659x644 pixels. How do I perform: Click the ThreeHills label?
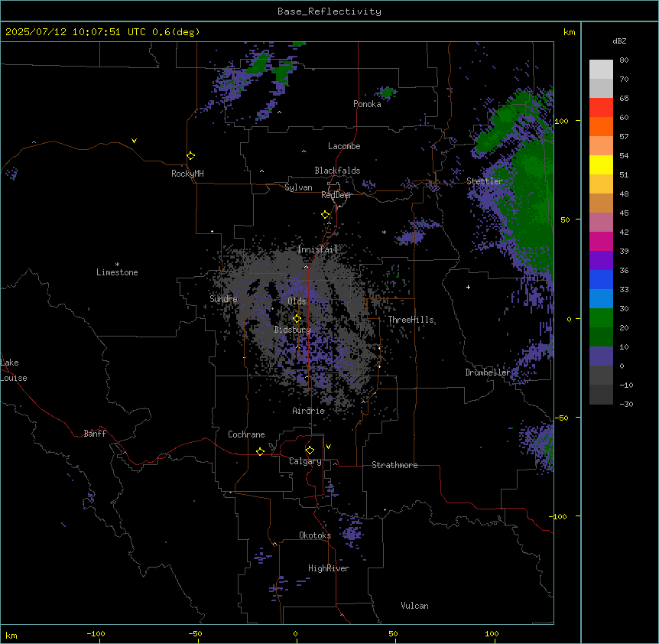[x=411, y=320]
